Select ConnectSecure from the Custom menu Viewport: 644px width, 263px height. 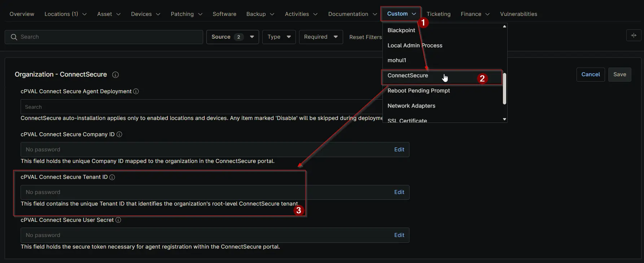408,76
